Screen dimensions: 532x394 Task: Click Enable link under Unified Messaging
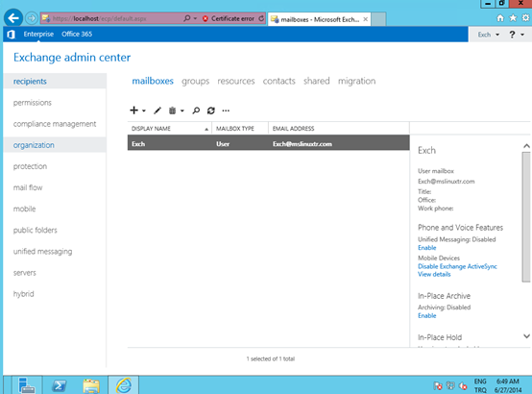(x=426, y=248)
